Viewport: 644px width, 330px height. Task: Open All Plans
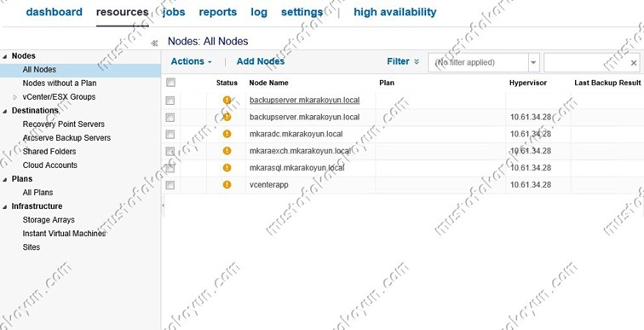coord(37,193)
